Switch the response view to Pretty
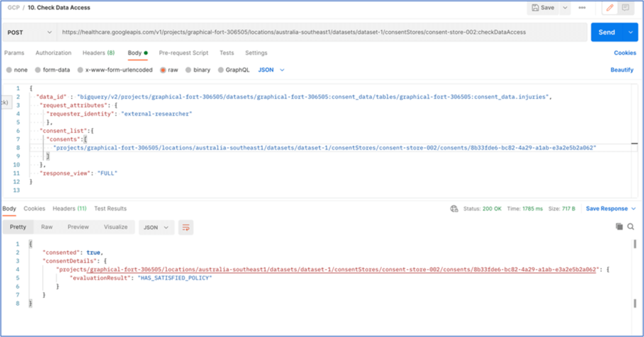 coord(18,227)
